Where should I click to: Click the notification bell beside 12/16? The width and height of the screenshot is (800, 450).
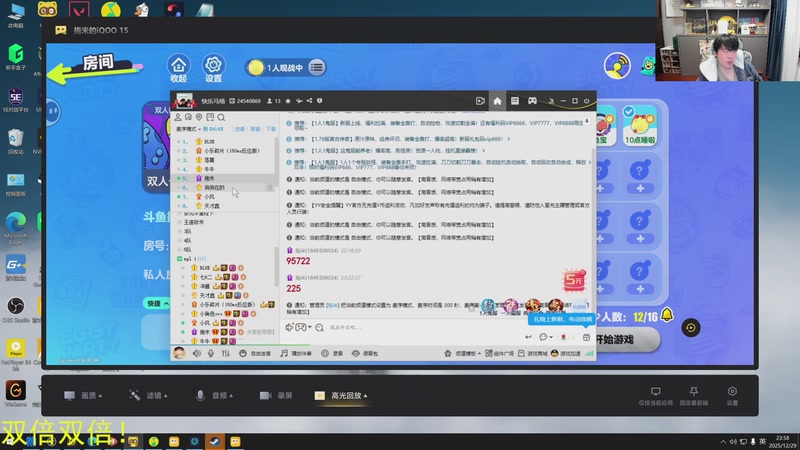[x=667, y=315]
